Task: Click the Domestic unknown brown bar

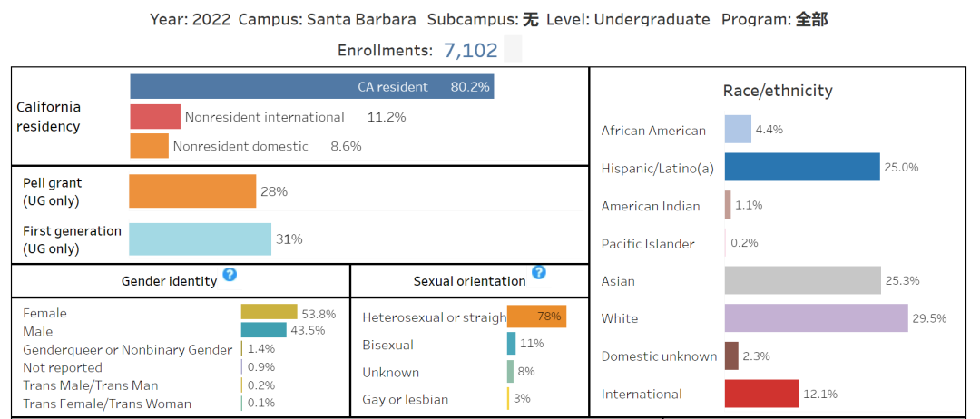Action: [x=732, y=356]
